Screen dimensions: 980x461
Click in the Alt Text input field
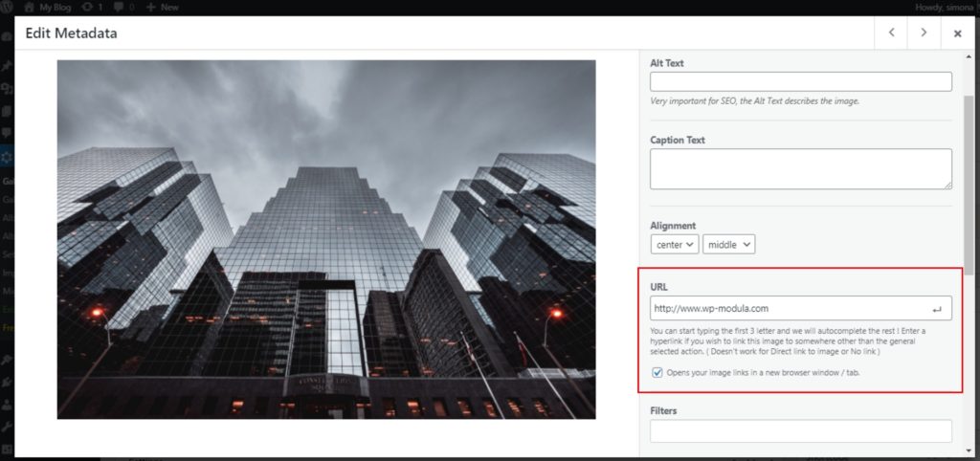[800, 82]
